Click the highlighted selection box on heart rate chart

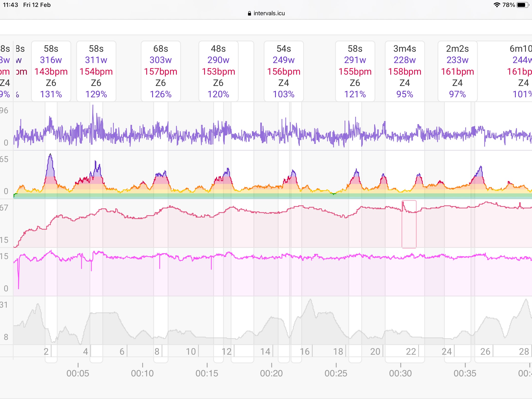(409, 224)
